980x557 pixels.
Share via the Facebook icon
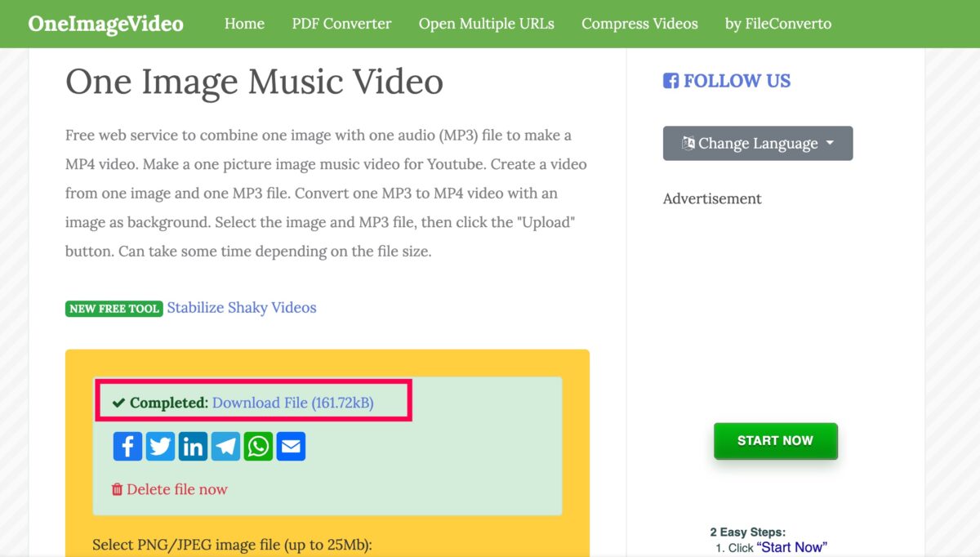point(128,447)
